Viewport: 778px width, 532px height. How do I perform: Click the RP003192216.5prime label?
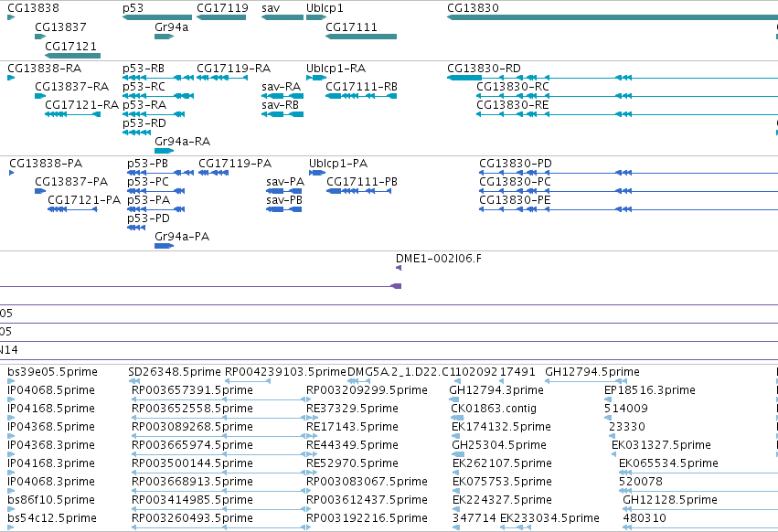coord(367,518)
